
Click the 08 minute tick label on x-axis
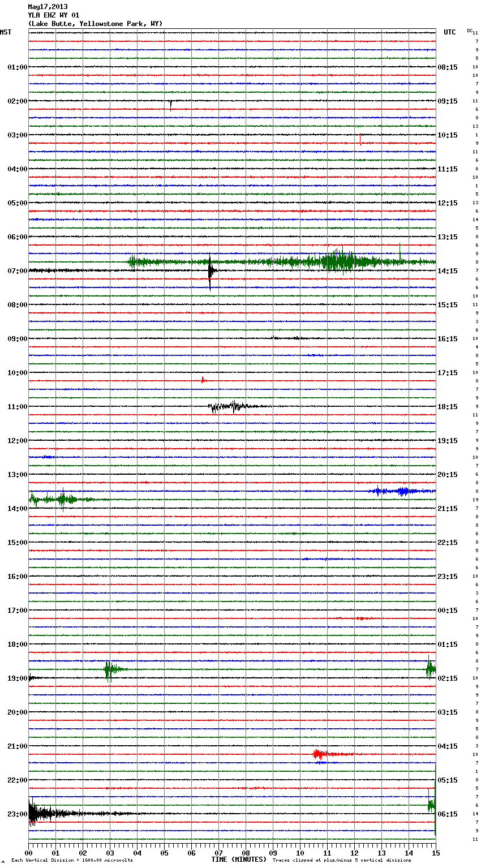[x=246, y=853]
